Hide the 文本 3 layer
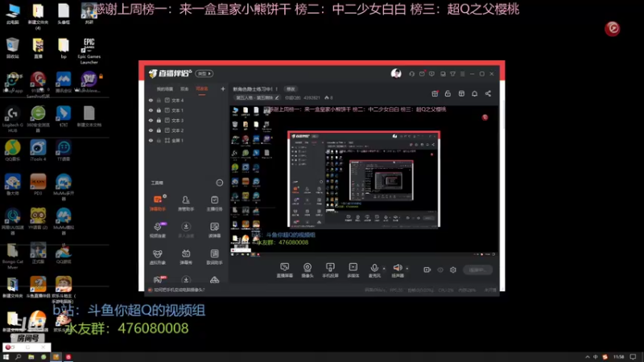Screen dimensions: 644x362 151,120
